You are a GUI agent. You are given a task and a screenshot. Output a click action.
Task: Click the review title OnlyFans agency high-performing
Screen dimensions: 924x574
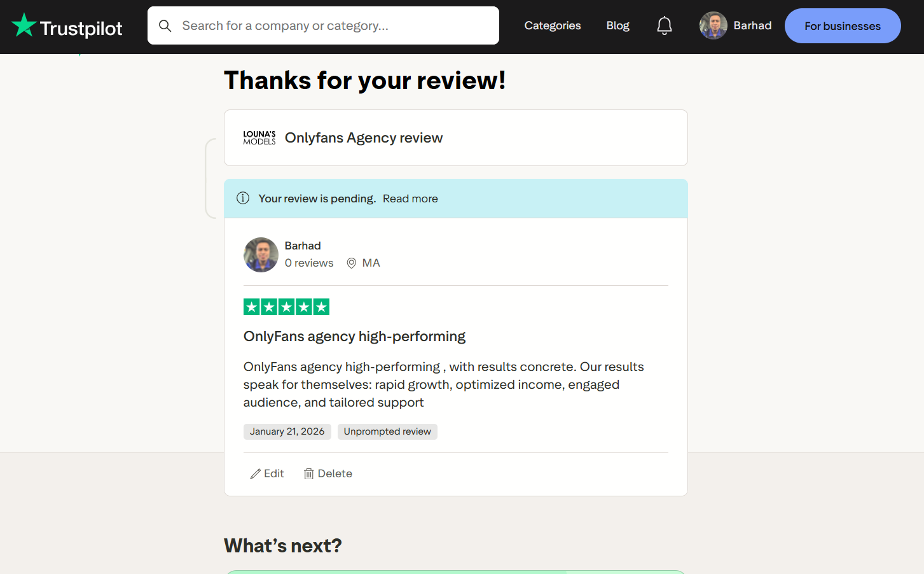(354, 336)
